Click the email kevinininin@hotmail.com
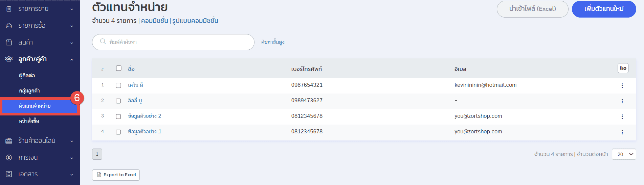This screenshot has height=185, width=644. 486,85
